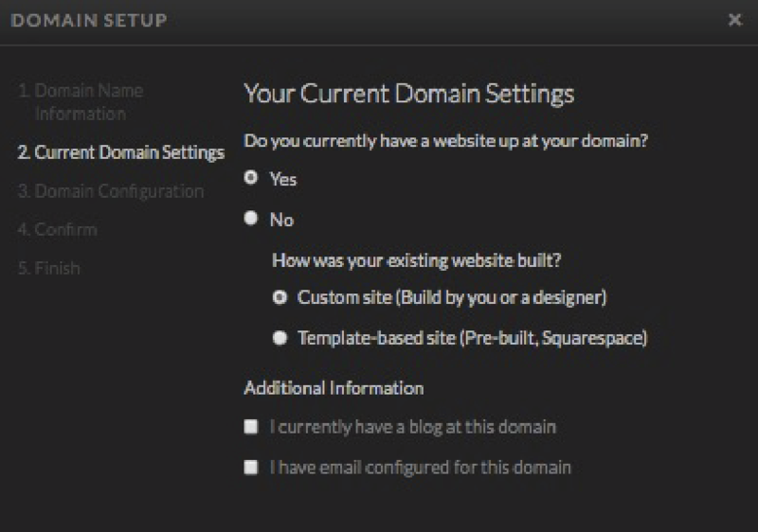The image size is (758, 532).
Task: Check the blog at this domain checkbox
Action: (x=251, y=427)
